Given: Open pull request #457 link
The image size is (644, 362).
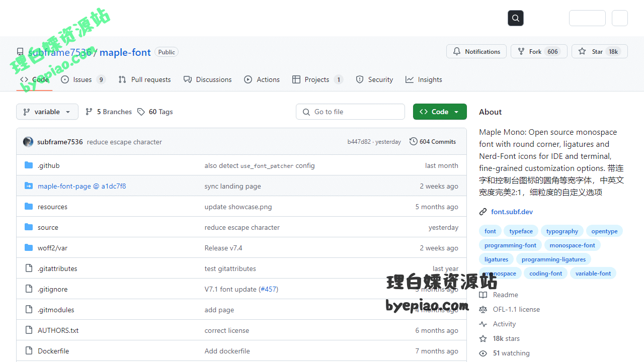Looking at the screenshot, I should [x=268, y=289].
